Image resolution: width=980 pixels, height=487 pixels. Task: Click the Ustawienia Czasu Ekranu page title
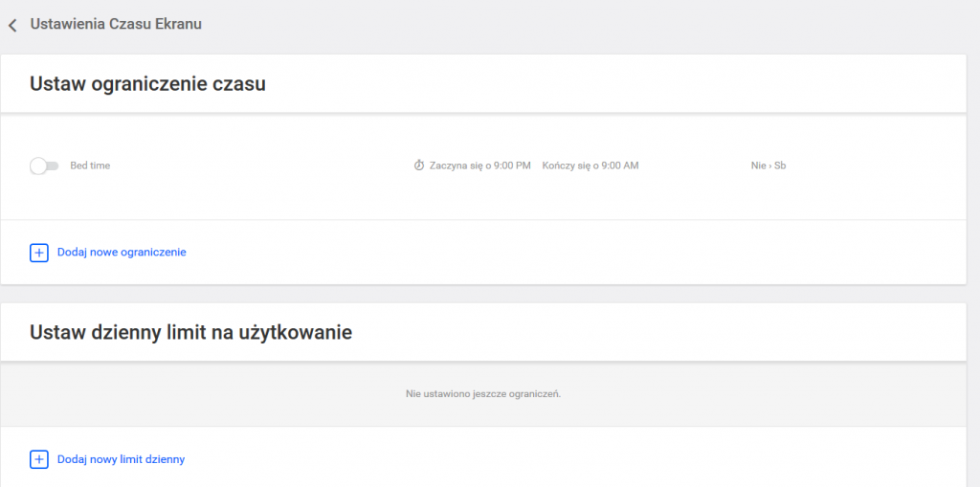click(x=116, y=24)
